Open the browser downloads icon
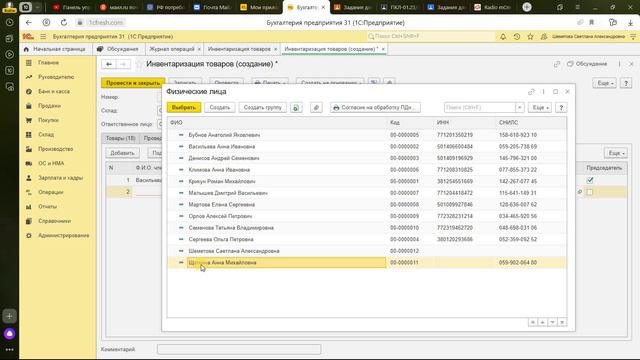 pyautogui.click(x=630, y=22)
